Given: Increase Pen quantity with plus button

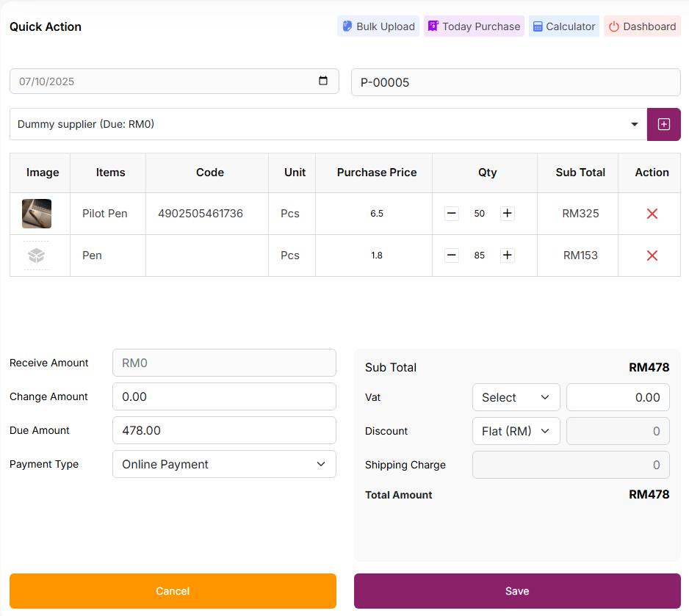Looking at the screenshot, I should 507,256.
